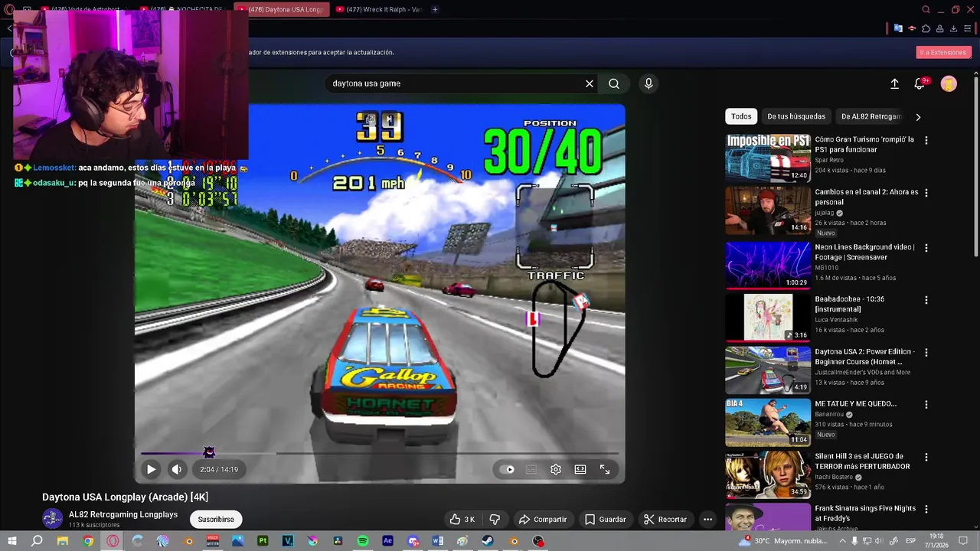Toggle the autoplay switch in the player
This screenshot has width=980, height=551.
coord(507,469)
